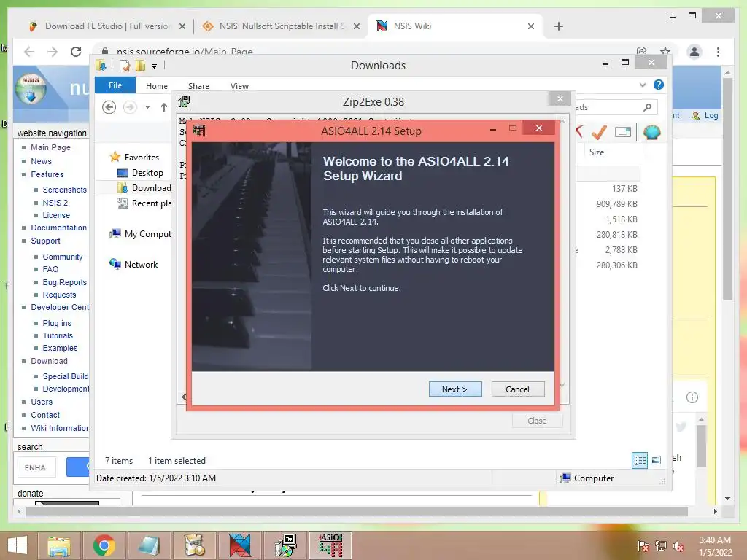Open the File tab in Downloads window
747x560 pixels.
point(115,85)
